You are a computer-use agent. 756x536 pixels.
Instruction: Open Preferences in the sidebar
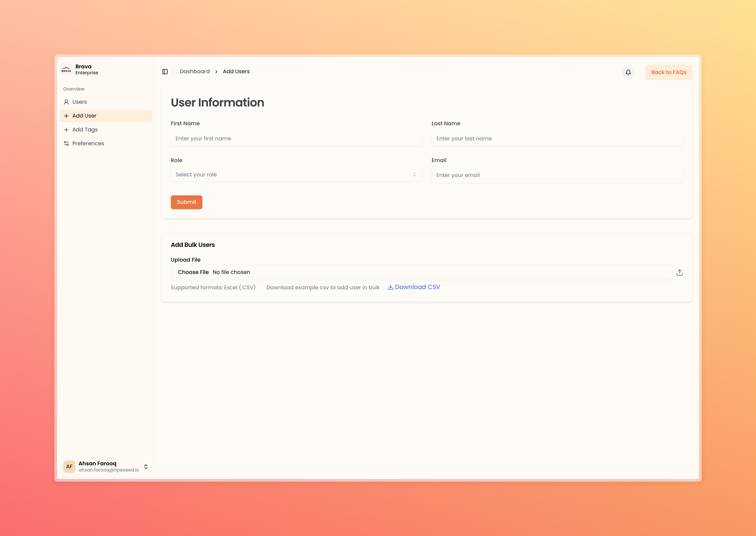[106, 144]
